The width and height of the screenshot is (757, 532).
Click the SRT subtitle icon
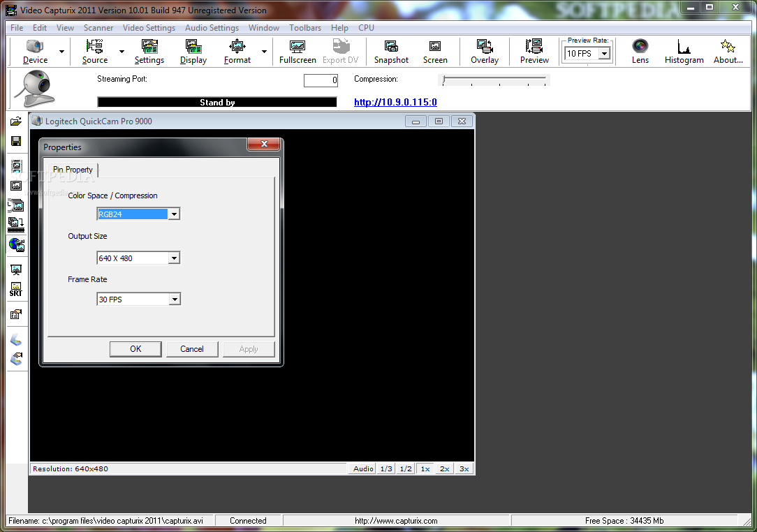(16, 290)
